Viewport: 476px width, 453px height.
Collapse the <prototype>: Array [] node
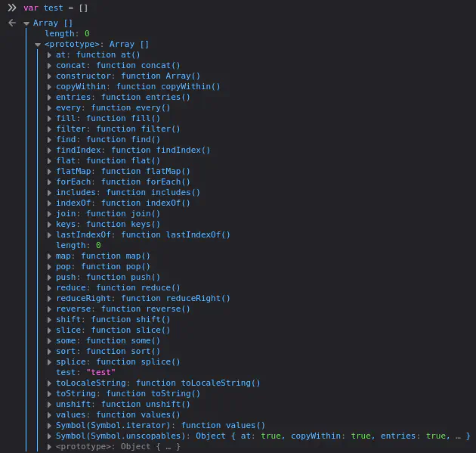(39, 45)
